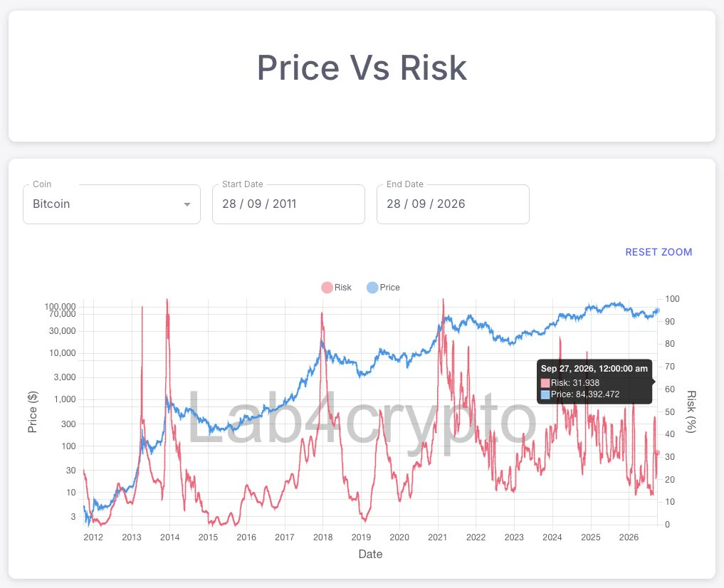Click the last price data point marker
Screen dimensions: 724x588
tap(658, 310)
